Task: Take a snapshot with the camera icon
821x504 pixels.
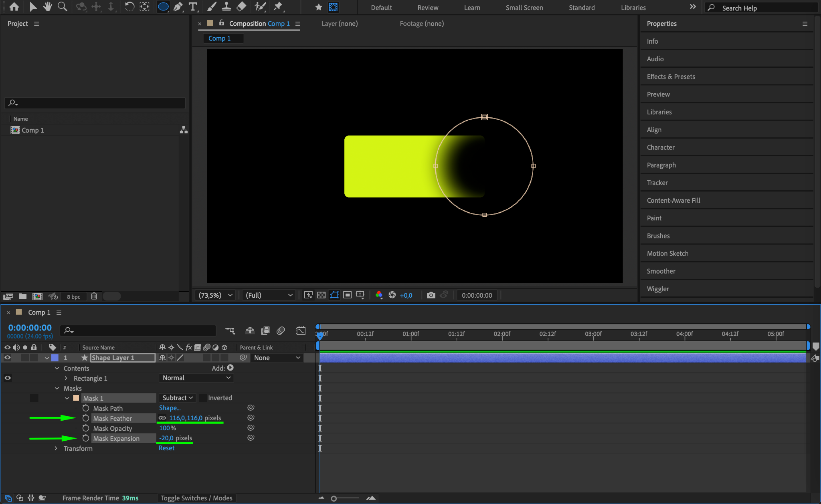Action: click(x=431, y=295)
